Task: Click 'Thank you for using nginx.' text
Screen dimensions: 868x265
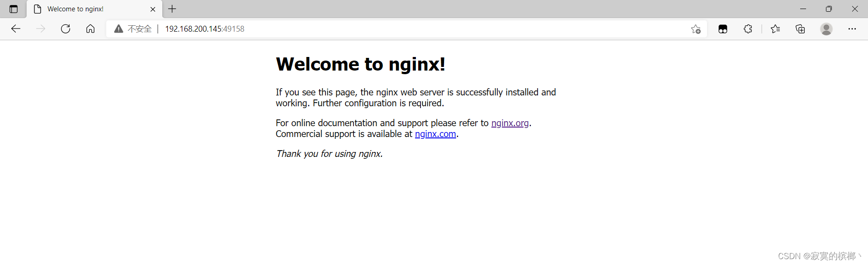Action: (330, 154)
